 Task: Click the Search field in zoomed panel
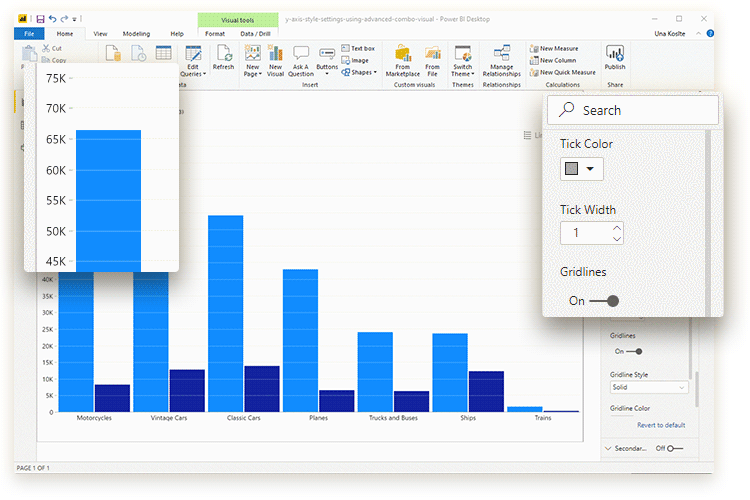coord(633,110)
